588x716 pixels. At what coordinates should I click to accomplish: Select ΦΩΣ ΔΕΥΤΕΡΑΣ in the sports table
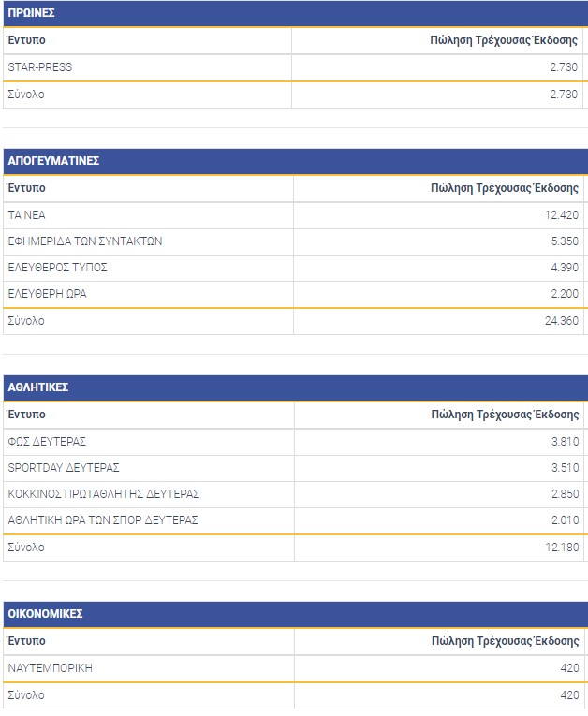47,441
